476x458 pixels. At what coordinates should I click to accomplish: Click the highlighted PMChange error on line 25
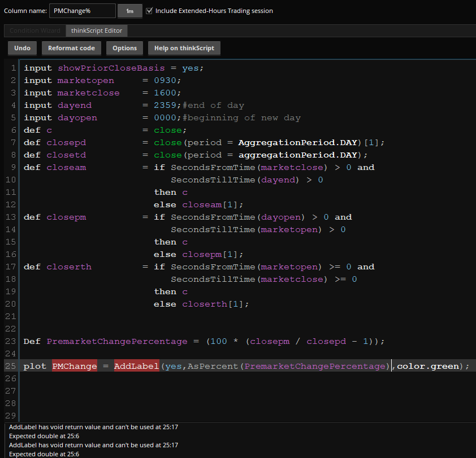click(x=75, y=366)
